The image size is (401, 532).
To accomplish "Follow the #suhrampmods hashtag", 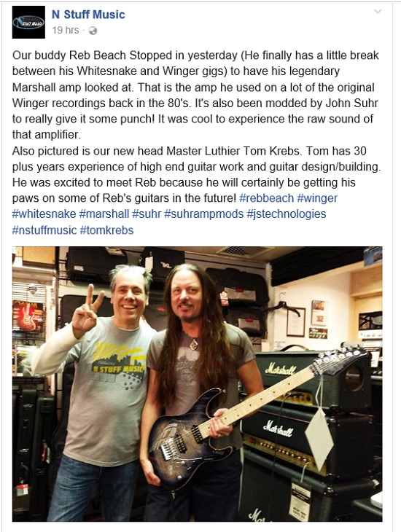I will click(203, 214).
